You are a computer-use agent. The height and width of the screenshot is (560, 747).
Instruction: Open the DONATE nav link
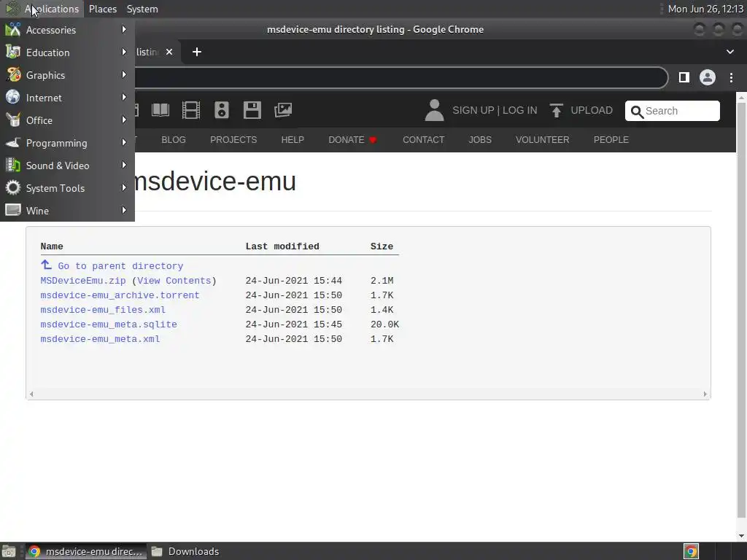(x=352, y=140)
